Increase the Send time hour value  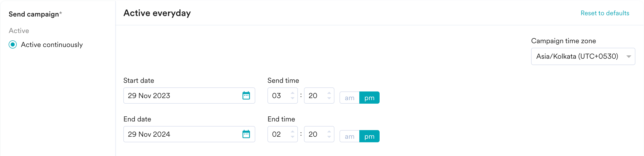coord(293,93)
